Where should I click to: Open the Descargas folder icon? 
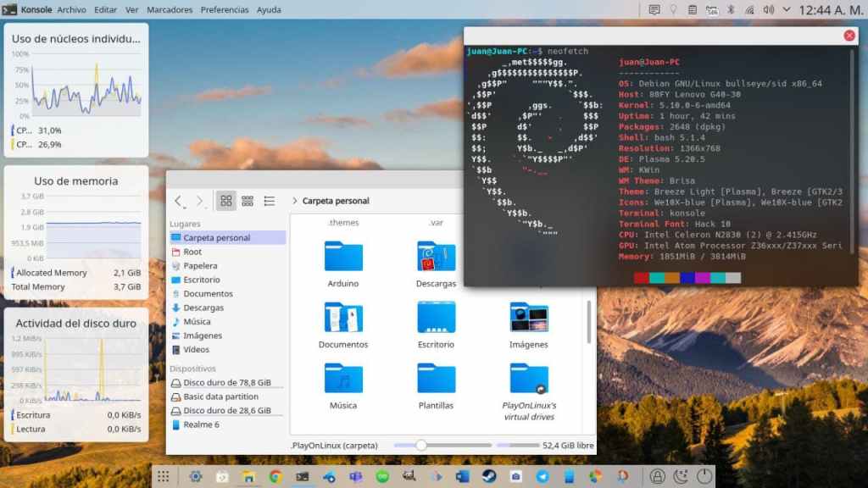point(437,257)
